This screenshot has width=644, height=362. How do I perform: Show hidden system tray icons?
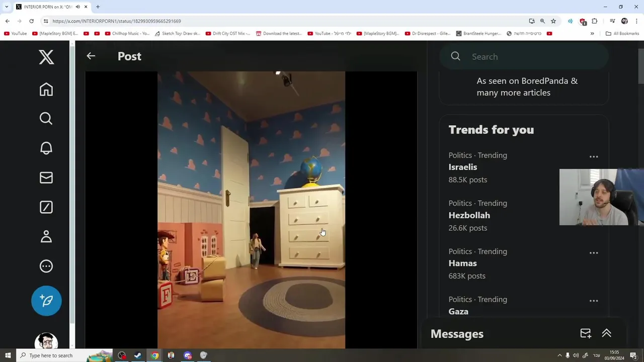(x=559, y=355)
